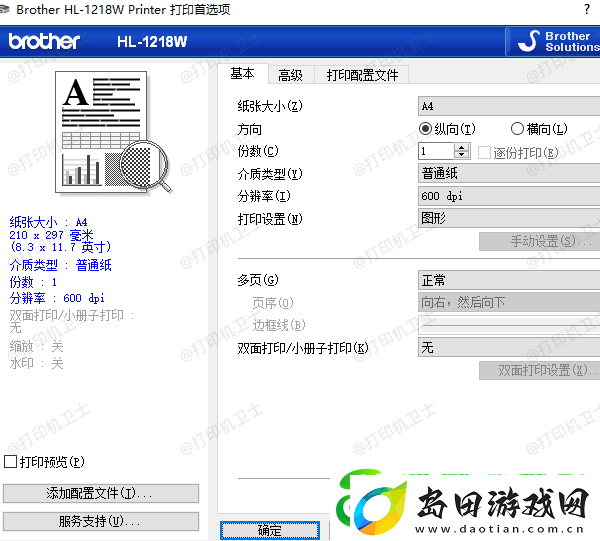Screen dimensions: 600x541
Task: Increase copies with the up spinner arrow
Action: coord(462,147)
